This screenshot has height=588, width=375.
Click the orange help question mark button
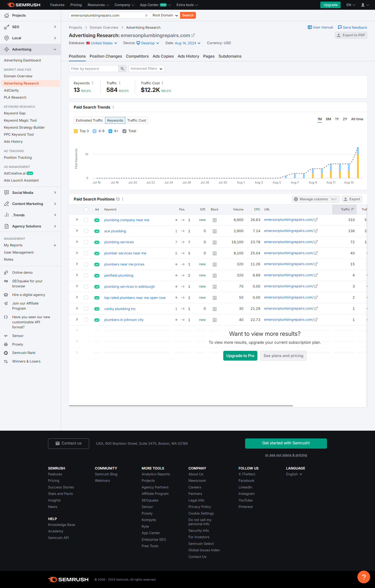[x=363, y=577]
